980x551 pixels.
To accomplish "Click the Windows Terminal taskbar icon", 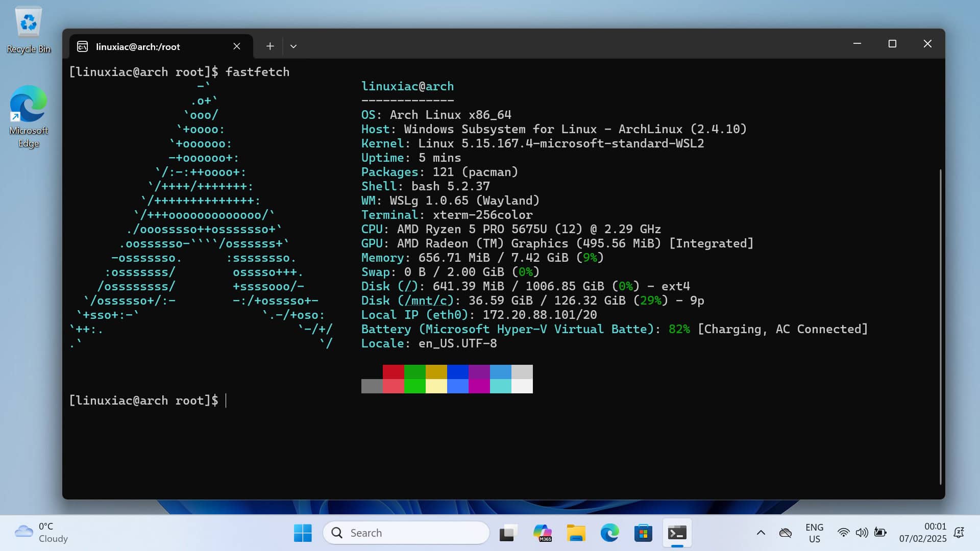I will point(677,532).
